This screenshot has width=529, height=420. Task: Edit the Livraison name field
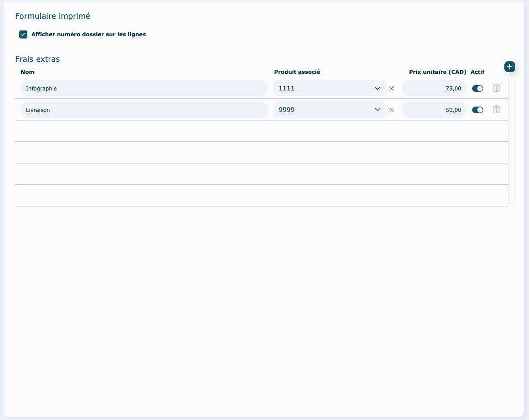pyautogui.click(x=144, y=110)
